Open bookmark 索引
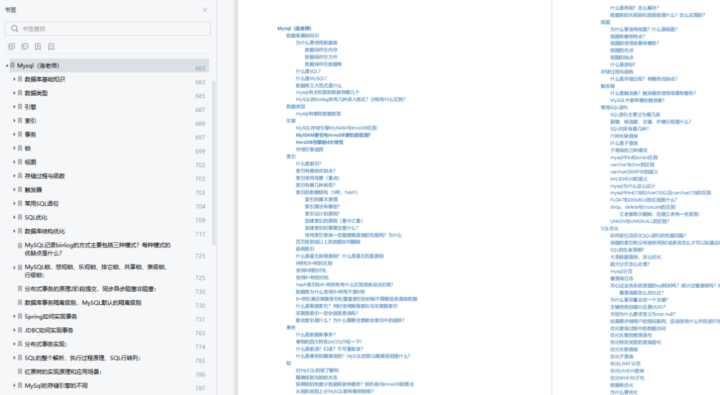The width and height of the screenshot is (720, 395). click(x=30, y=121)
